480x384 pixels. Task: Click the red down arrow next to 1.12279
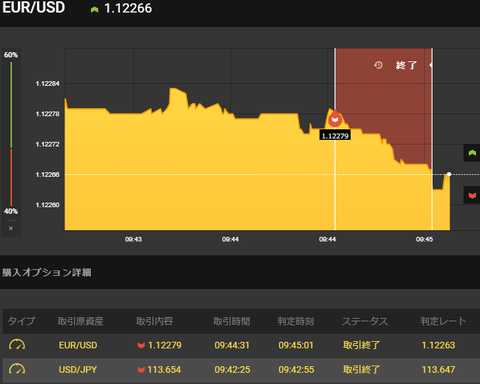point(141,345)
